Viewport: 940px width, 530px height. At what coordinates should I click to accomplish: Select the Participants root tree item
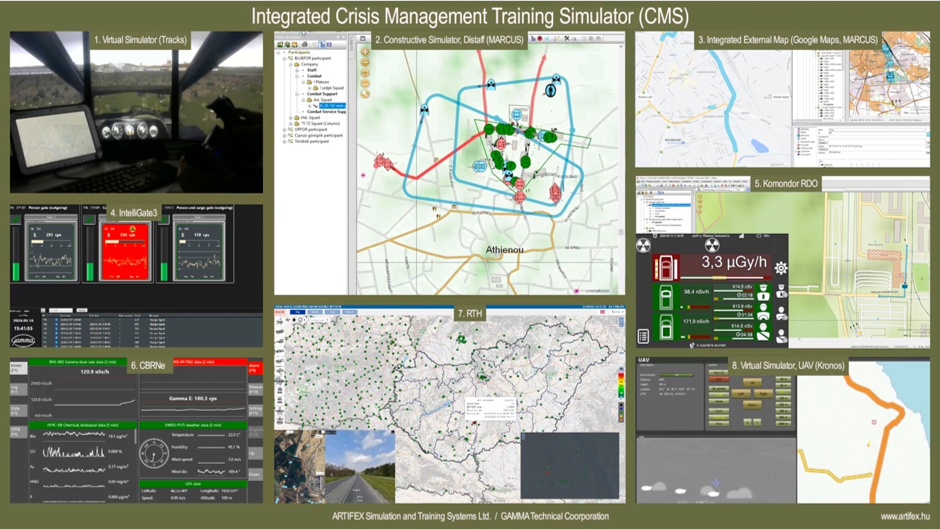click(299, 52)
